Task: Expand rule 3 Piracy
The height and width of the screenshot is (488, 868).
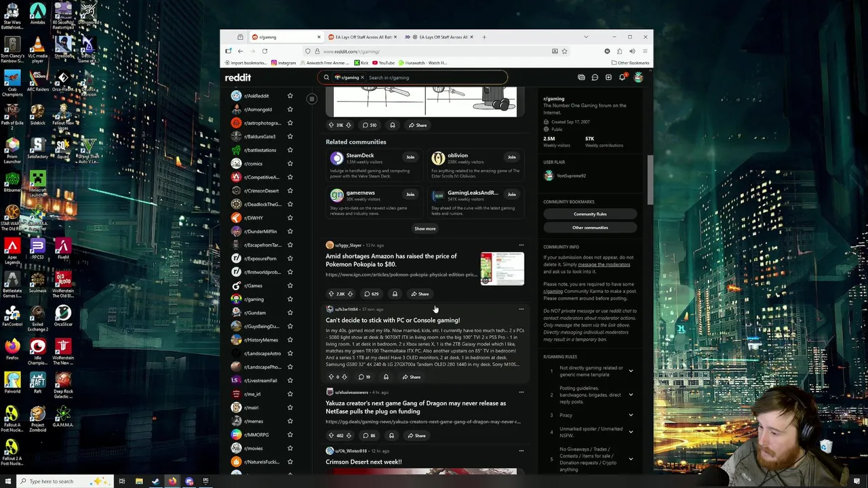Action: (x=631, y=415)
